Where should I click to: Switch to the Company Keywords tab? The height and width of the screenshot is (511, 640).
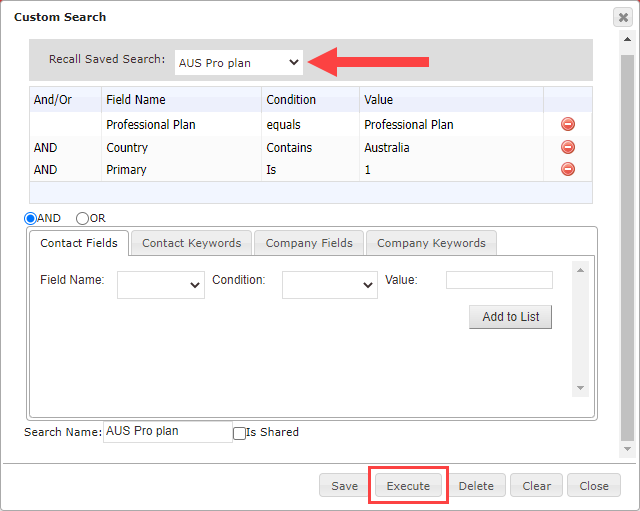(431, 243)
